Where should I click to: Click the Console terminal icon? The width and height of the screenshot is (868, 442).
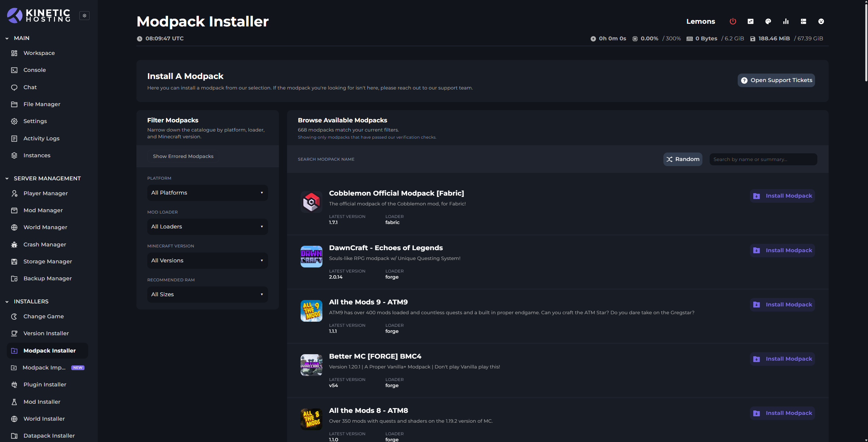pos(14,70)
